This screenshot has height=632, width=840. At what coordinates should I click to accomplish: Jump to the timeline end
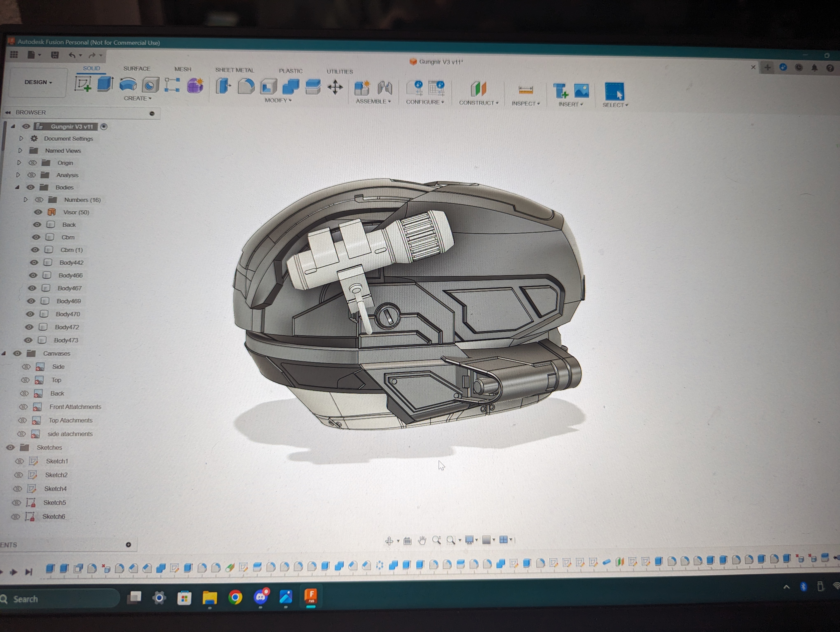point(28,572)
